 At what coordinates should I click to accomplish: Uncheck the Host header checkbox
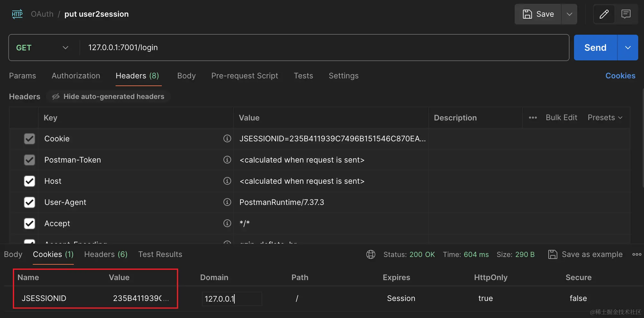click(x=30, y=181)
